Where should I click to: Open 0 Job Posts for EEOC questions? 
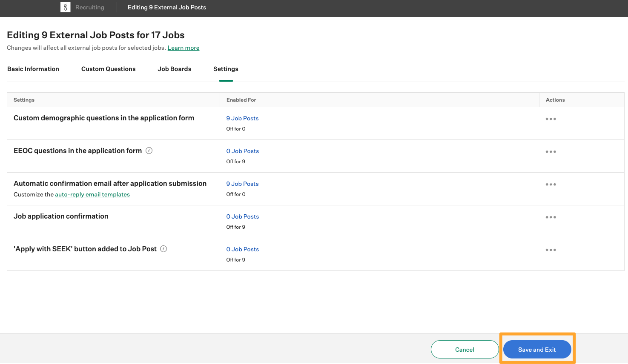(x=242, y=151)
